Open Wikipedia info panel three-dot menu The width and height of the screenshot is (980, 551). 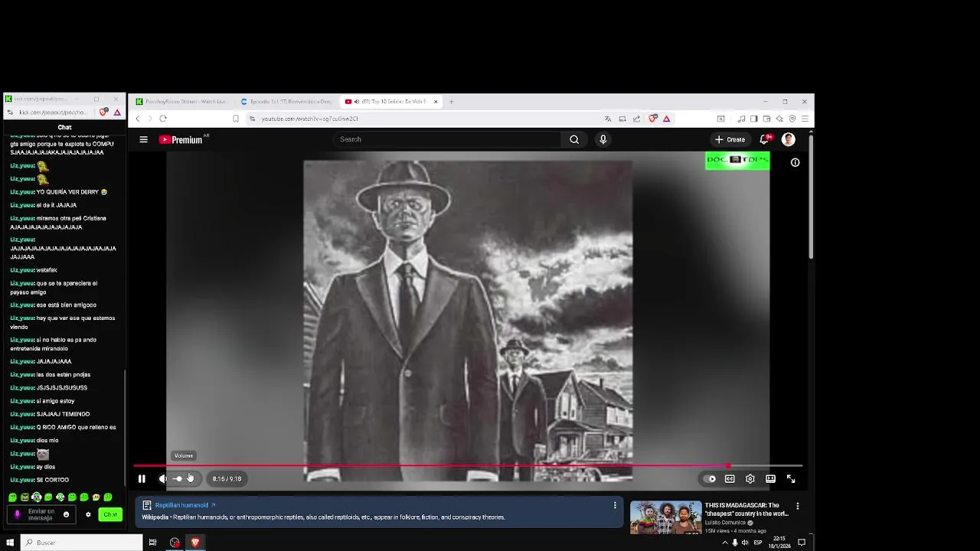tap(615, 505)
